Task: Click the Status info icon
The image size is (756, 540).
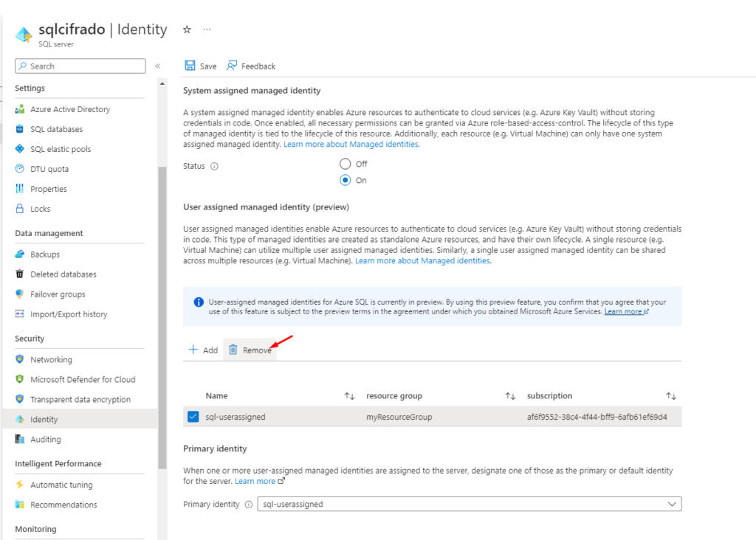Action: pos(215,166)
